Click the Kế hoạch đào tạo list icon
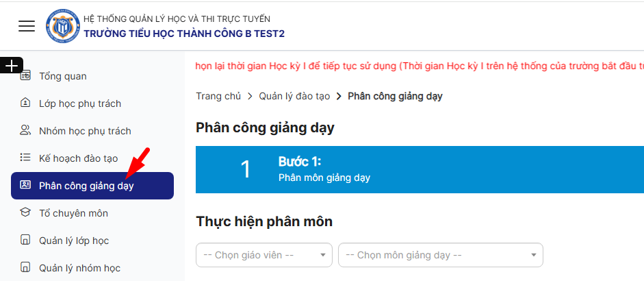Image resolution: width=644 pixels, height=281 pixels. [x=26, y=158]
